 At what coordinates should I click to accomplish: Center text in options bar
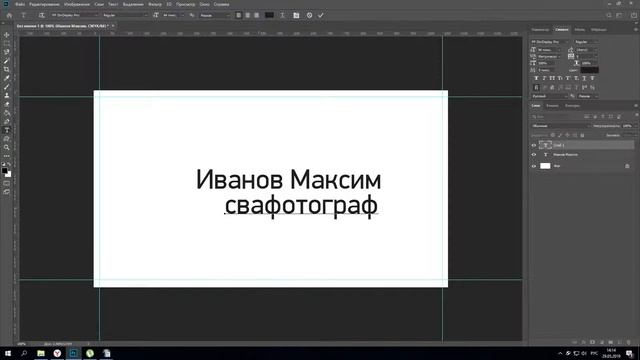(247, 16)
